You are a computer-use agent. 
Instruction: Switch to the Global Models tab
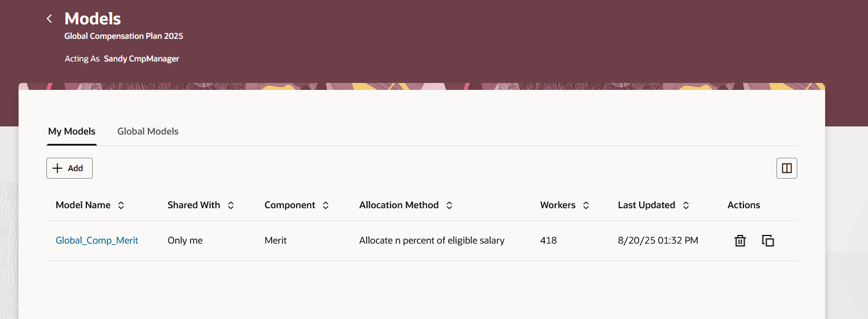(148, 132)
